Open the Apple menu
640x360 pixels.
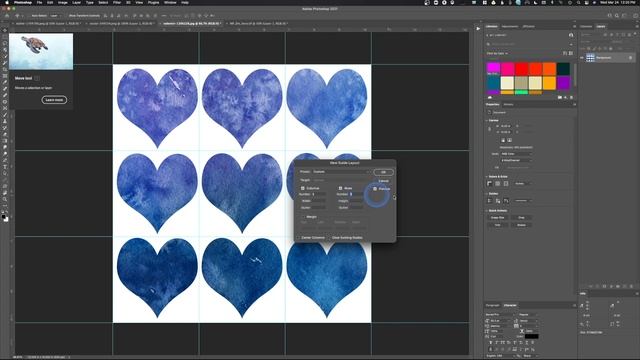tap(7, 2)
